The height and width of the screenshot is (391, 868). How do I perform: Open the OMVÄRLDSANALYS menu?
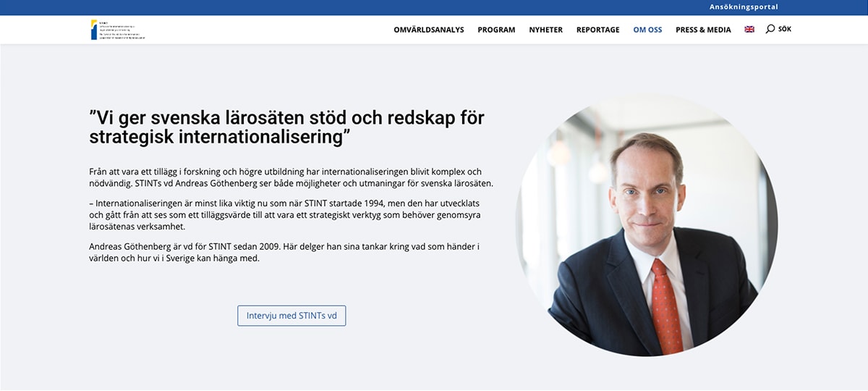pos(429,30)
